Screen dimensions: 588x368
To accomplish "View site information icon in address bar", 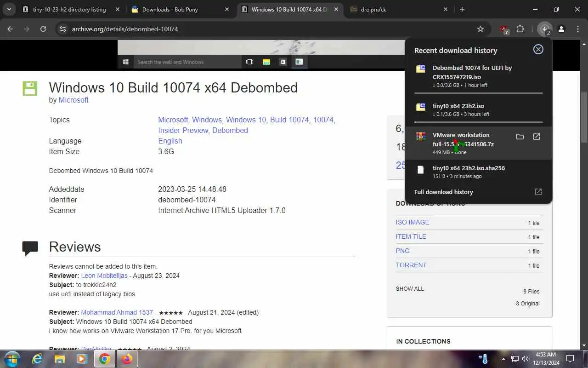I will (x=62, y=29).
